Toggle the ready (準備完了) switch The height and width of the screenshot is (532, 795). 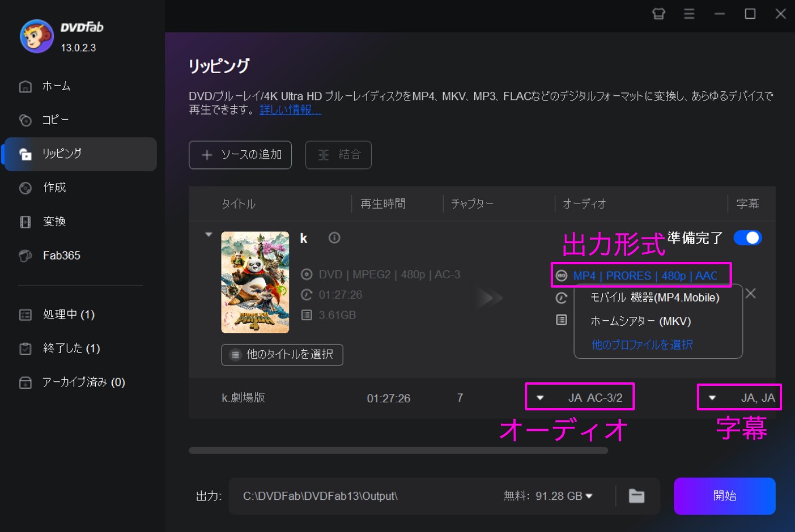tap(748, 238)
